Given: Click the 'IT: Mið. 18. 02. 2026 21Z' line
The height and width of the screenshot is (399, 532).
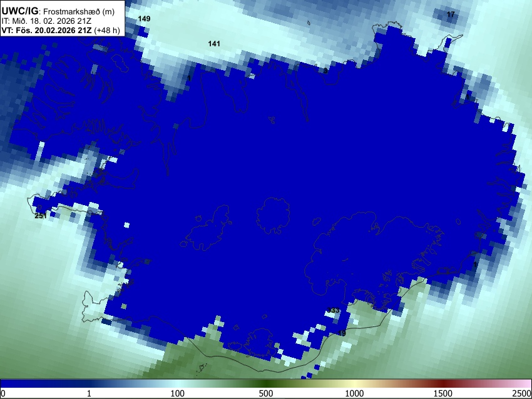Looking at the screenshot, I should 46,21.
